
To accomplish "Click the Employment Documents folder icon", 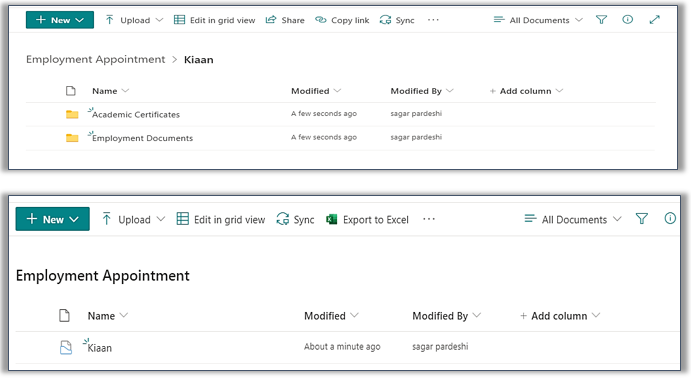I will (72, 138).
